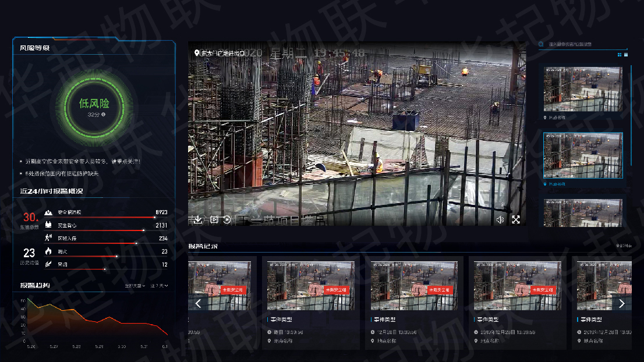
Task: Switch camera list to list view
Action: (626, 55)
